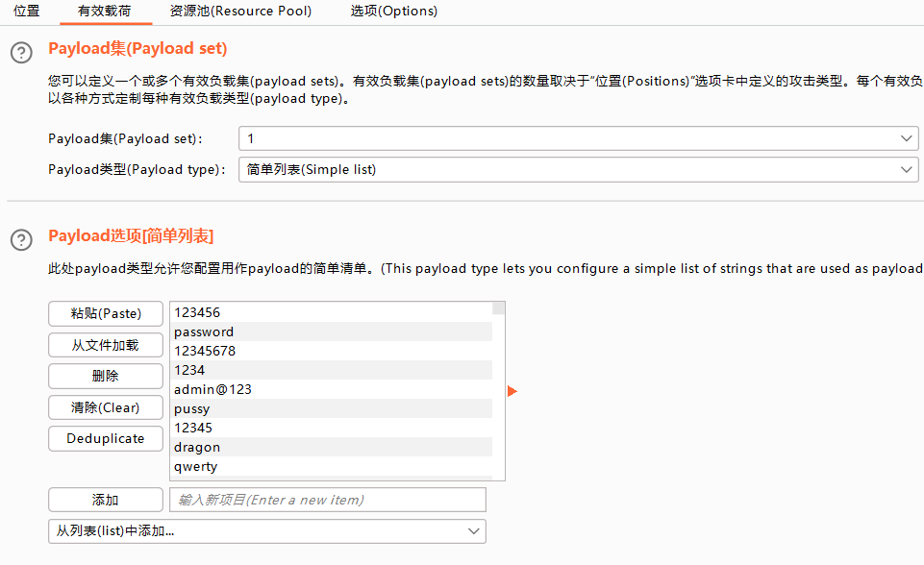924x565 pixels.
Task: Click the 添加 button
Action: coord(106,500)
